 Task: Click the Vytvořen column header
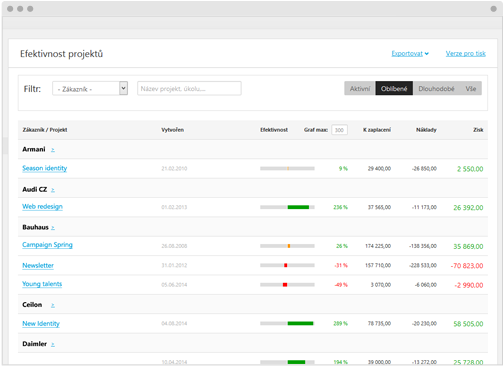172,130
